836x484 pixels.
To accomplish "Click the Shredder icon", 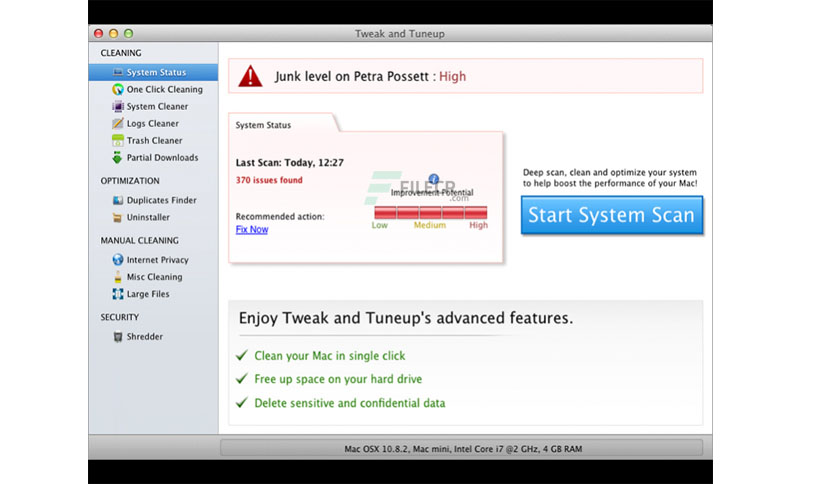I will 118,336.
